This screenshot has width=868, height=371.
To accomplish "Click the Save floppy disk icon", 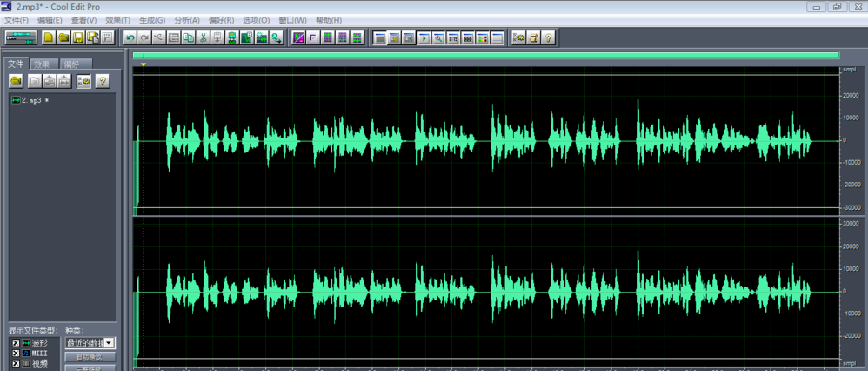I will [78, 37].
